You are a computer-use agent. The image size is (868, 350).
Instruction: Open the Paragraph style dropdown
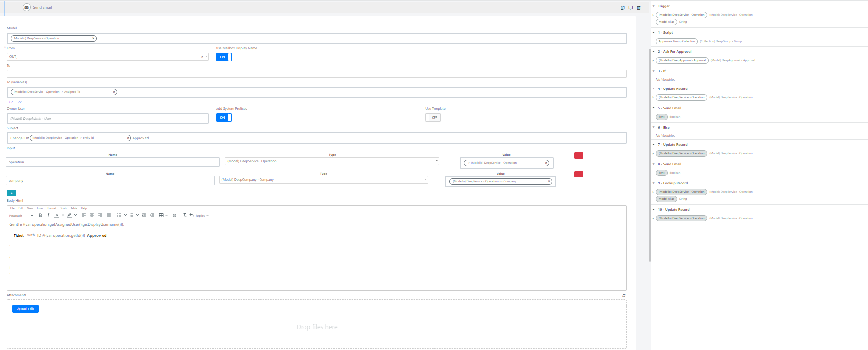[x=21, y=215]
